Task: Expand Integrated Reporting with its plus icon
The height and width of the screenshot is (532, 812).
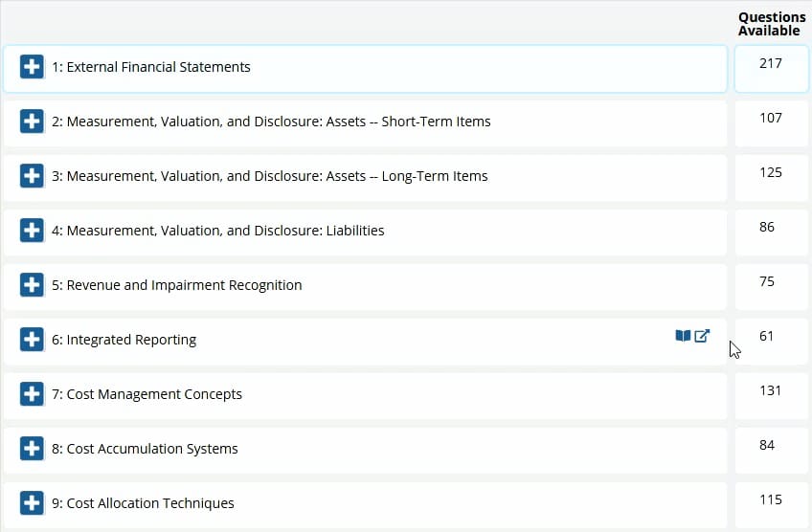Action: (32, 340)
